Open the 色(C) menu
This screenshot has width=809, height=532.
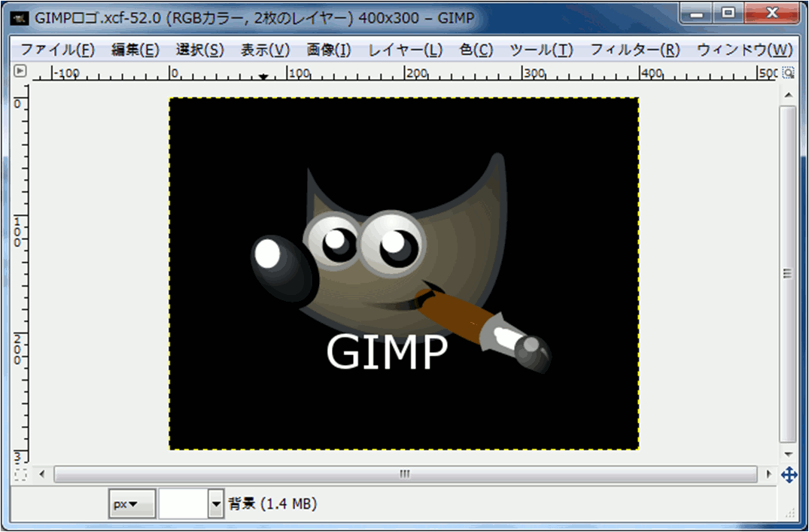[476, 50]
